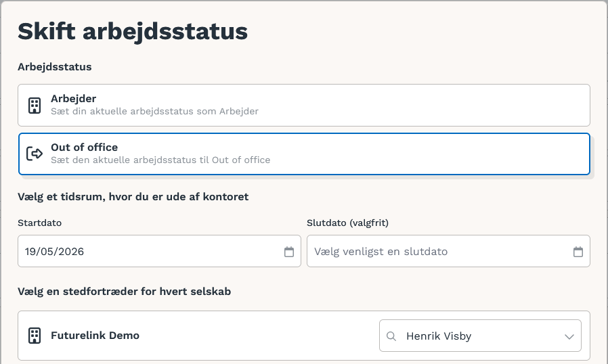Click the building icon beside Arbejder

(35, 106)
